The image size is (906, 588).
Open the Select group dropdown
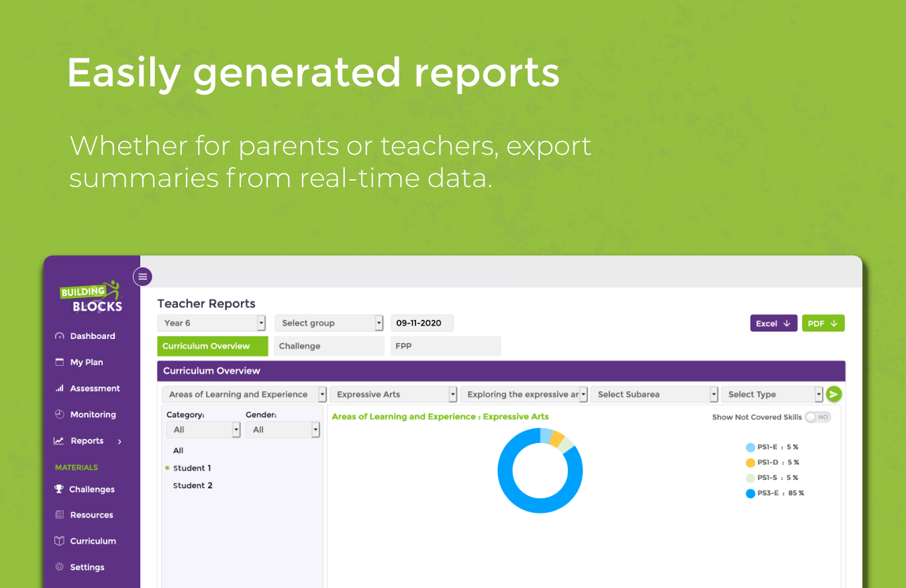pos(329,323)
